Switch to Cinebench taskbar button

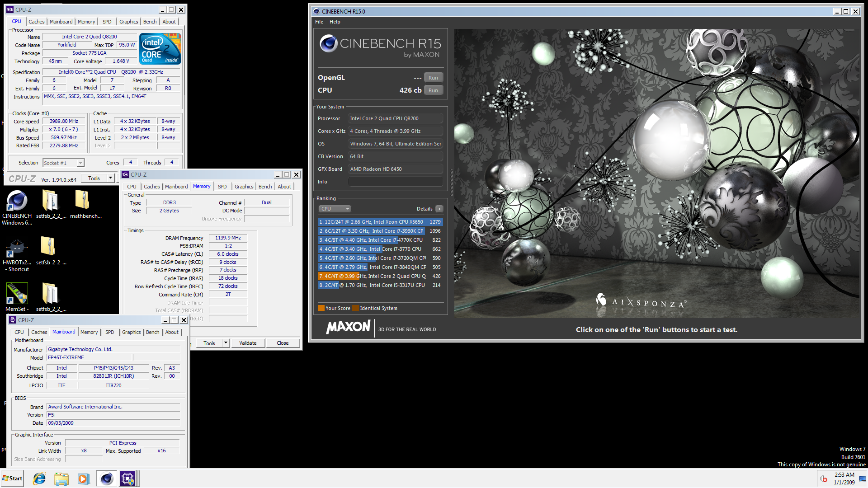(106, 479)
